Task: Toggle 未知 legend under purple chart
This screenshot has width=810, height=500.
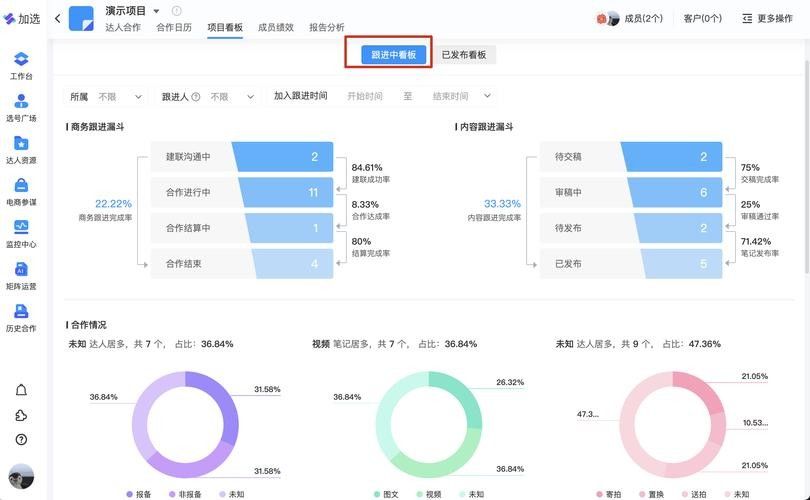Action: (231, 494)
